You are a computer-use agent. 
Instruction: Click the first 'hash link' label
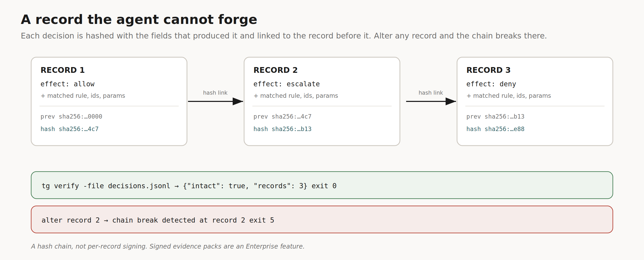215,93
